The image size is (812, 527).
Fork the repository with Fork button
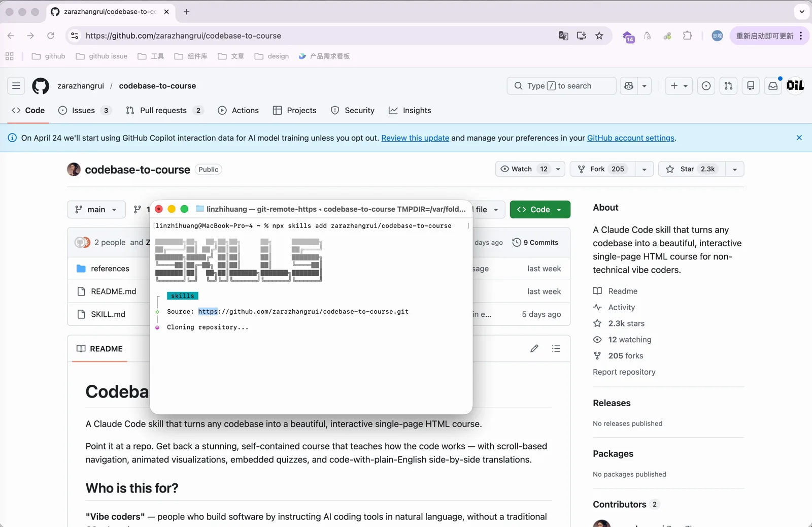(x=602, y=169)
